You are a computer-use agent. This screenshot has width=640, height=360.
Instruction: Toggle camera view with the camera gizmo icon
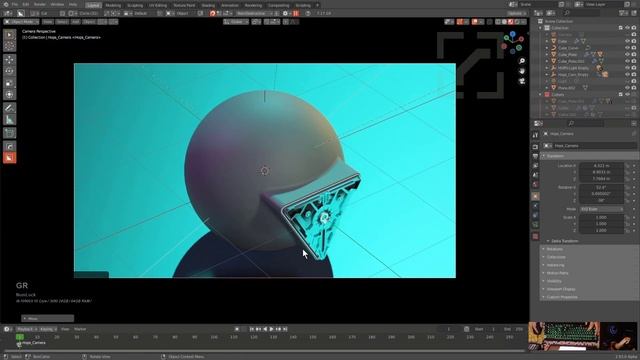[x=522, y=81]
